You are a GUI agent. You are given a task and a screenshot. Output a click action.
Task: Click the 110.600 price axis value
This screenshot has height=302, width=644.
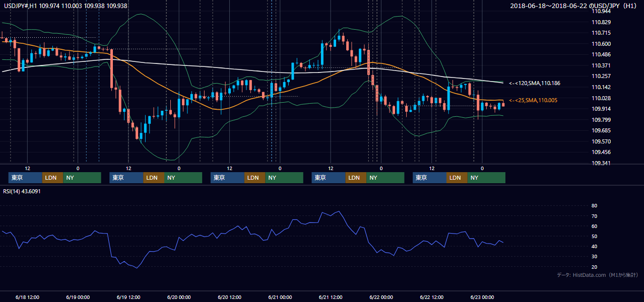[601, 44]
